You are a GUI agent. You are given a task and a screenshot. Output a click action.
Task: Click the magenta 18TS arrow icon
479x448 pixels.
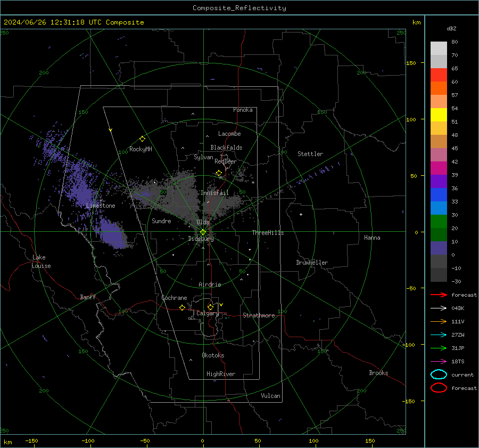point(439,362)
